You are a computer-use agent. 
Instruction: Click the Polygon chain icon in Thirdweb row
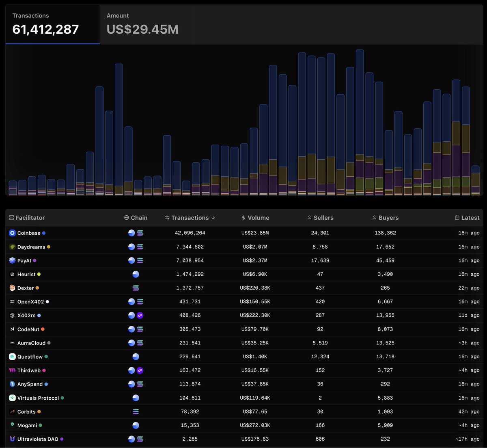click(x=140, y=370)
